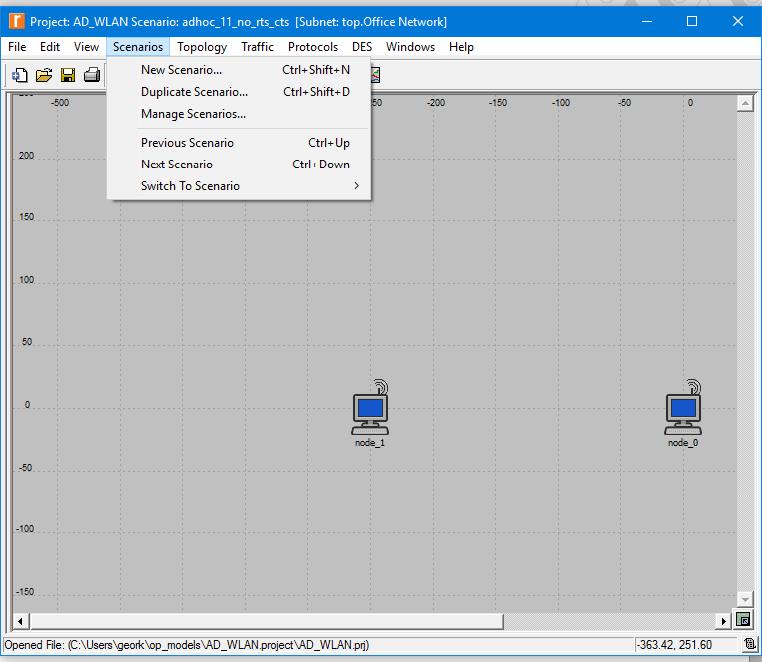Close the open Scenarios menu
The image size is (762, 662).
coord(138,47)
